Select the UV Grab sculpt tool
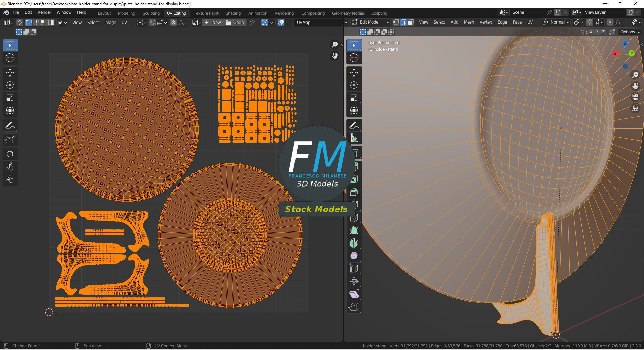Viewport: 644px width, 350px height. click(x=10, y=154)
